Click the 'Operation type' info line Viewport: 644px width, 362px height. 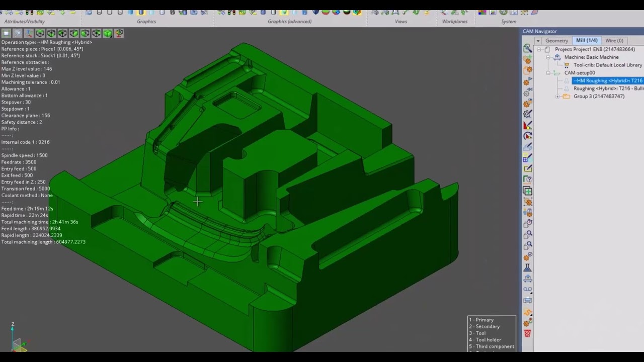pyautogui.click(x=46, y=42)
